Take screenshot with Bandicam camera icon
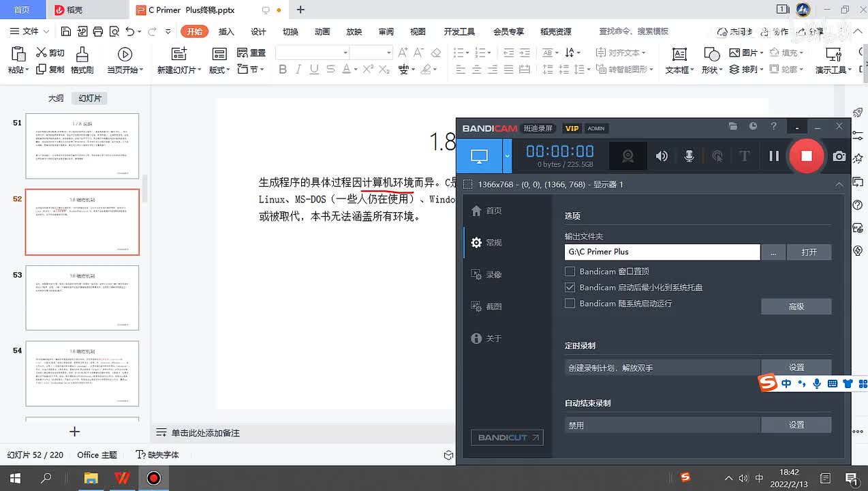 839,156
